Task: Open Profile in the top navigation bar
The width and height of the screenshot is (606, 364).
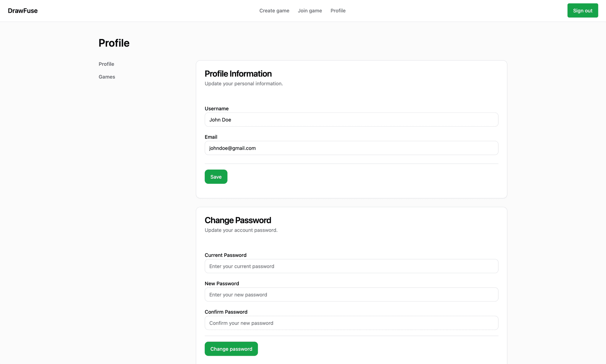Action: (x=338, y=11)
